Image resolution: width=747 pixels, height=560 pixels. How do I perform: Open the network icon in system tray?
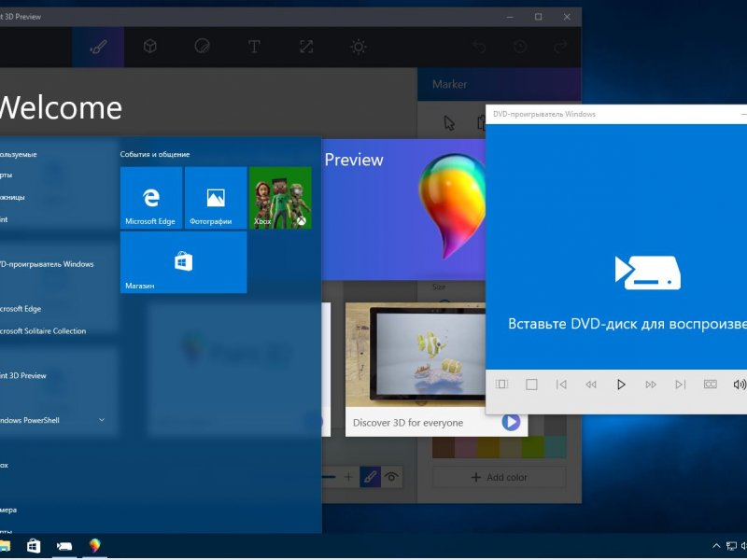pos(731,546)
